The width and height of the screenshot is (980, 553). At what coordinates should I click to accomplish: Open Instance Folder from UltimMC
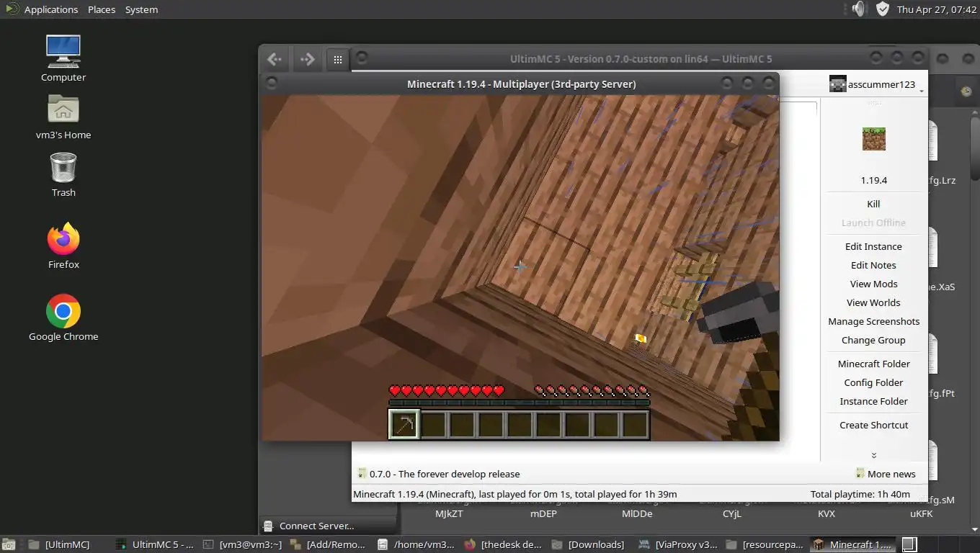(x=873, y=401)
